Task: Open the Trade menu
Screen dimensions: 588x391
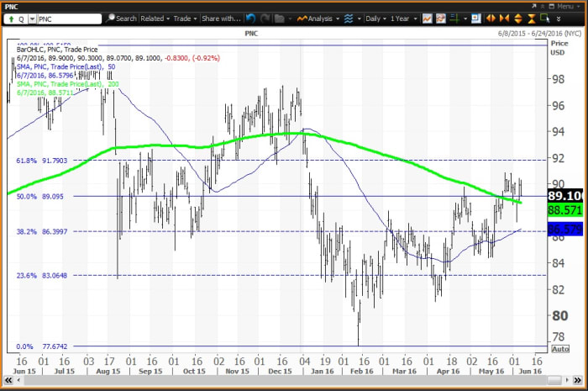Action: [x=185, y=18]
